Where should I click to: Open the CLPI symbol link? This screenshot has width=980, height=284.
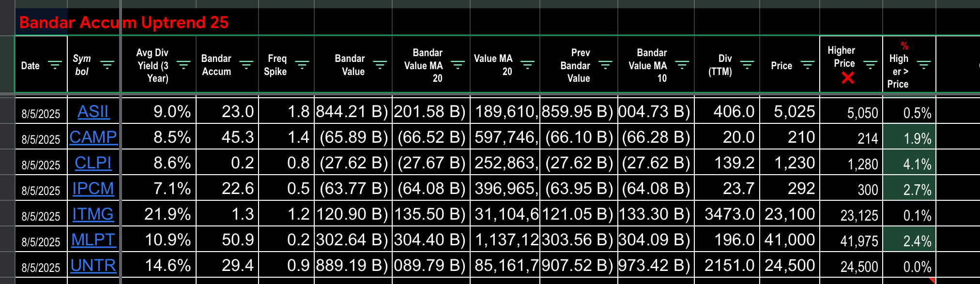tap(93, 163)
